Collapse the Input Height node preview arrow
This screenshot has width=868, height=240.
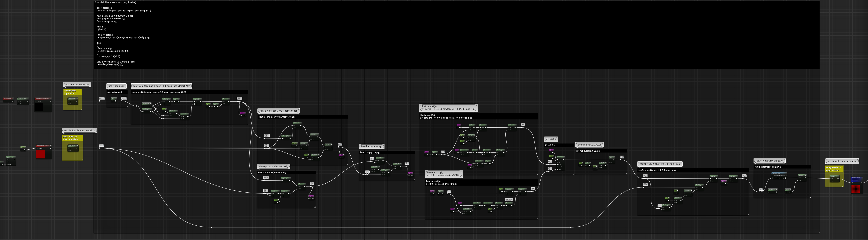point(51,146)
